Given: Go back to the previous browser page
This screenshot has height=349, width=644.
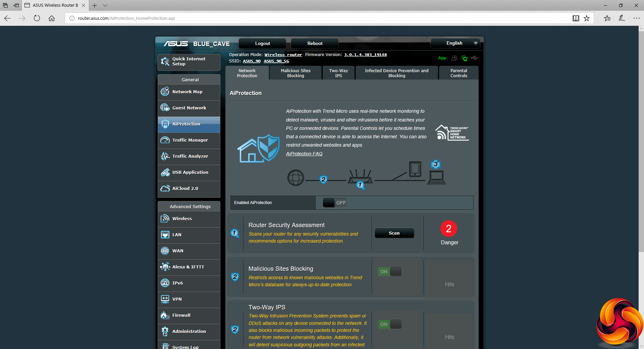Looking at the screenshot, I should (x=7, y=18).
